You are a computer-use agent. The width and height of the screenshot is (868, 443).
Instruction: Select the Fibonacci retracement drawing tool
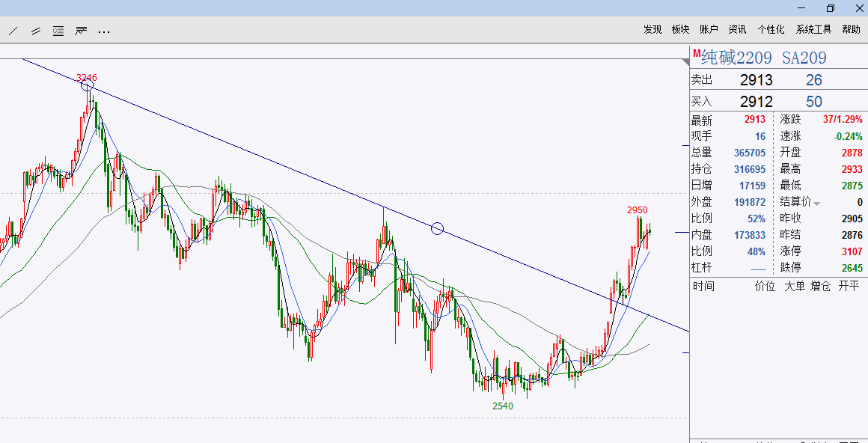81,31
